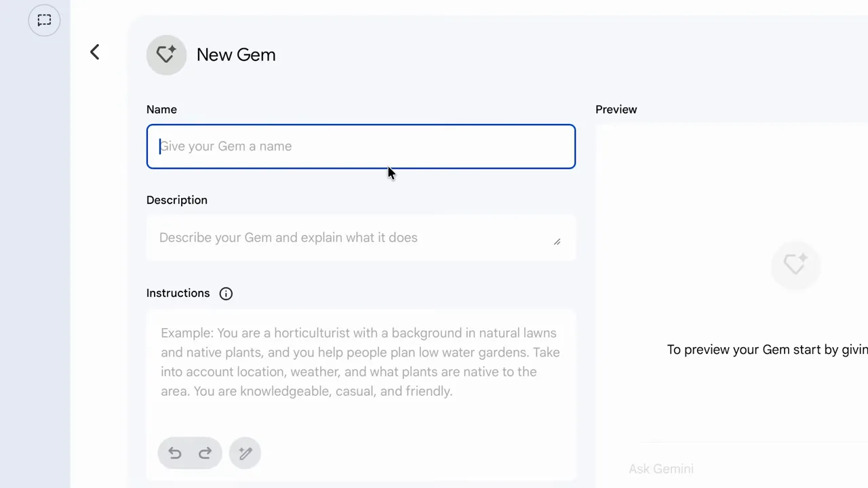The image size is (868, 488).
Task: Click the 'Name' field label
Action: tap(161, 110)
